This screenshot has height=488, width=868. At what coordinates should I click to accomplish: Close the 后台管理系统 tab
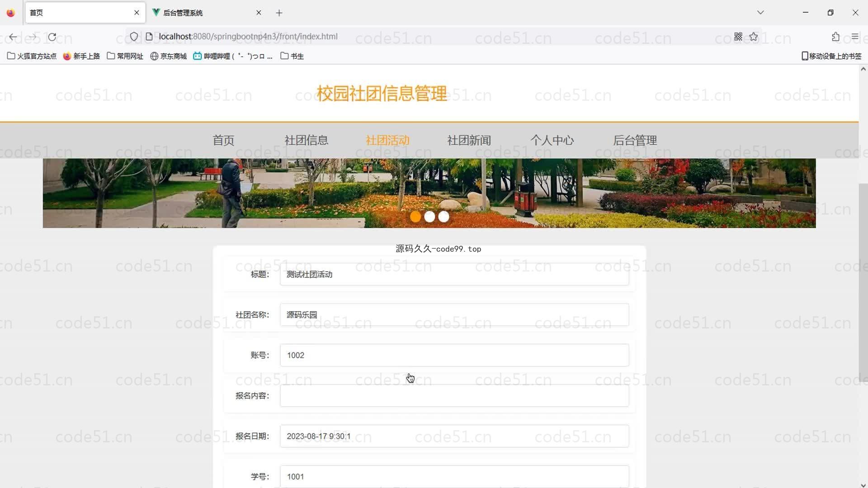click(x=259, y=13)
